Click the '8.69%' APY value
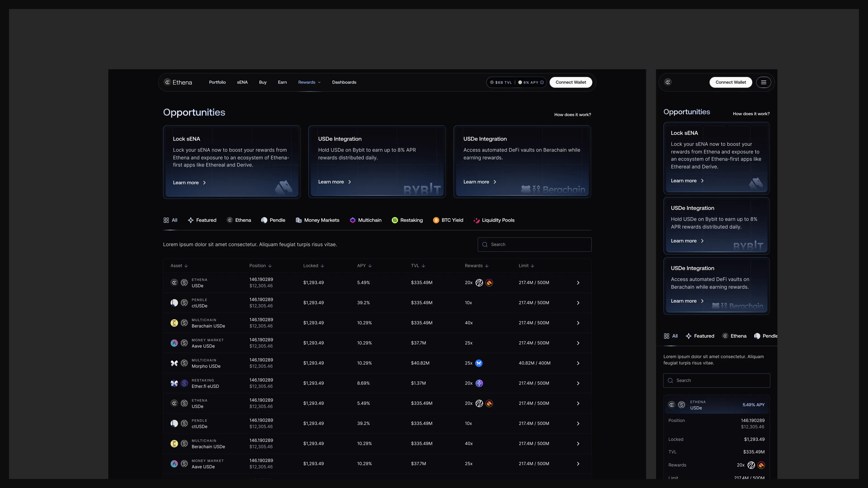 click(x=363, y=383)
